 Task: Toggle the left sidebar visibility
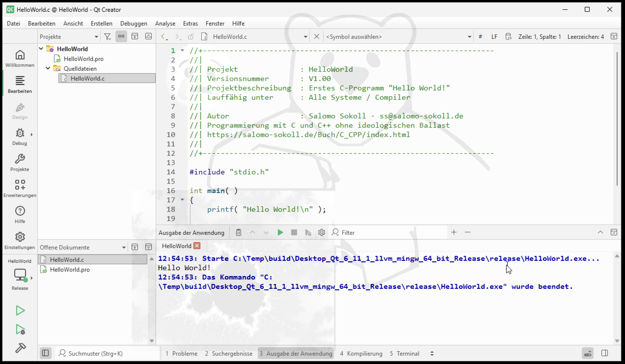pos(46,353)
